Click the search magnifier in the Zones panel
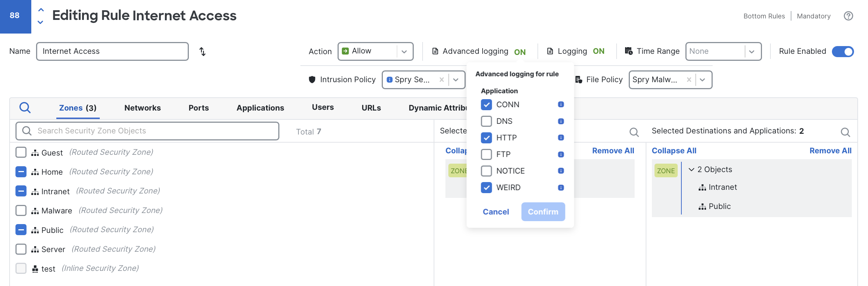868x286 pixels. tap(25, 108)
